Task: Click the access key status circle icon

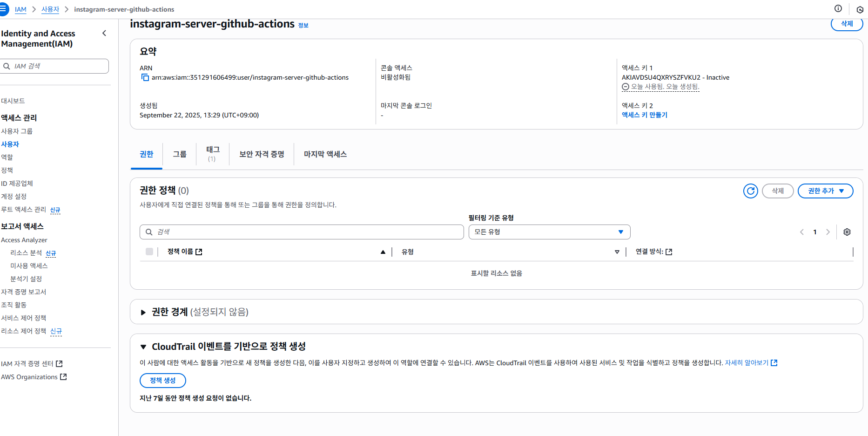Action: (x=626, y=87)
